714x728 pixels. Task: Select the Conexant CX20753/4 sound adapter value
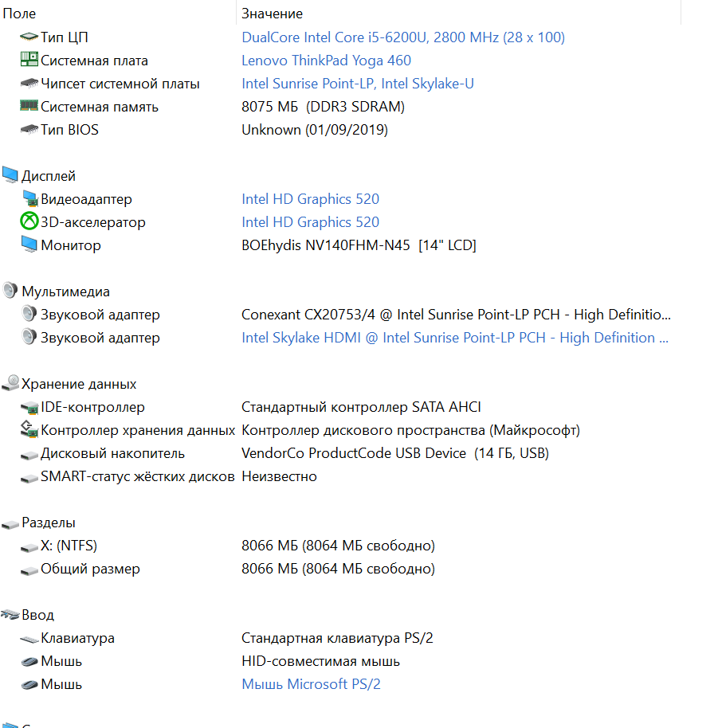coord(456,315)
